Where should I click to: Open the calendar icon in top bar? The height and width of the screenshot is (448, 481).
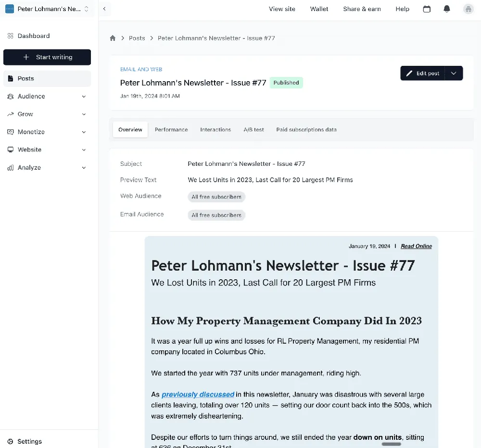tap(427, 9)
